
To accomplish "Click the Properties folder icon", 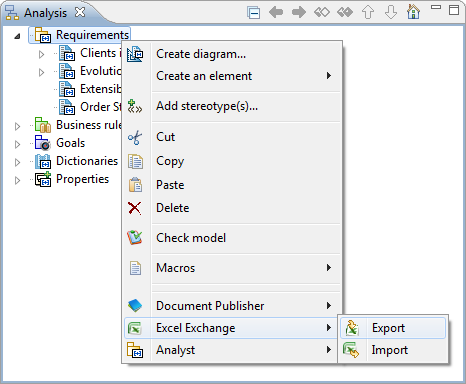I will click(43, 179).
